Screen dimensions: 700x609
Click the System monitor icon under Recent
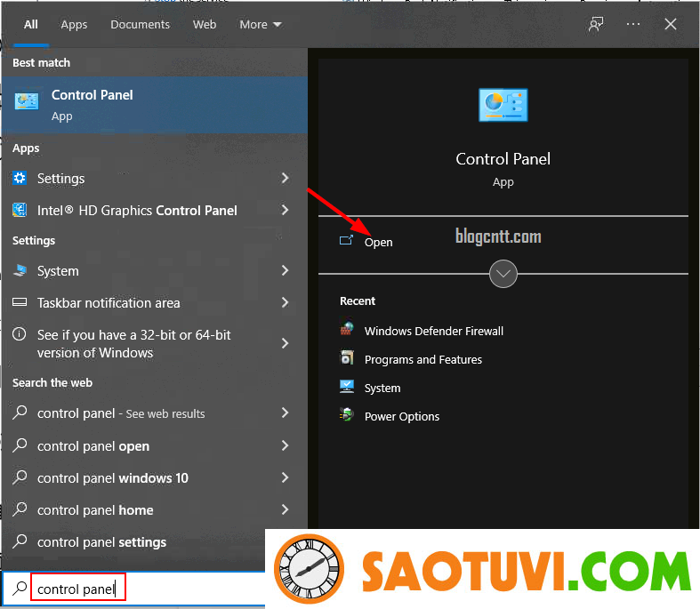(347, 387)
